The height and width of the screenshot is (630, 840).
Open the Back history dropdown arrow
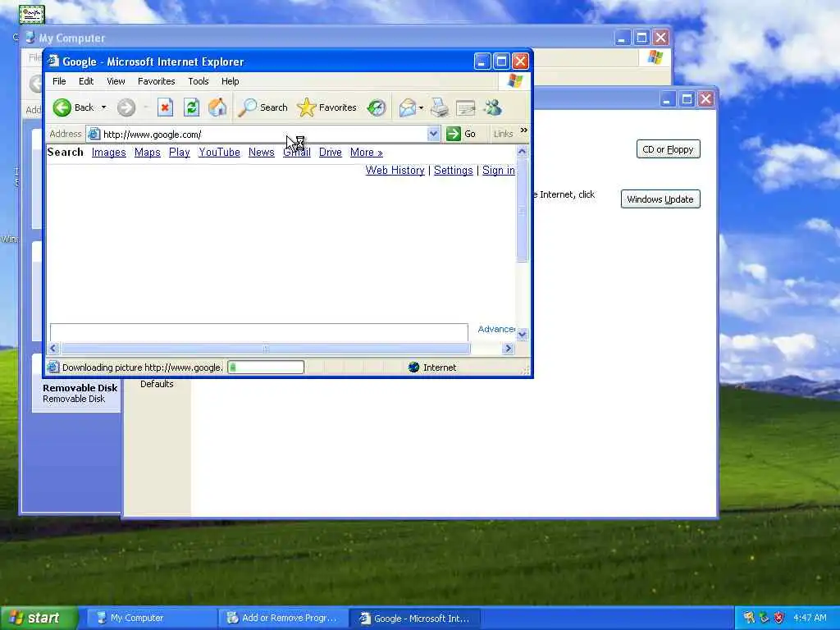[x=103, y=107]
